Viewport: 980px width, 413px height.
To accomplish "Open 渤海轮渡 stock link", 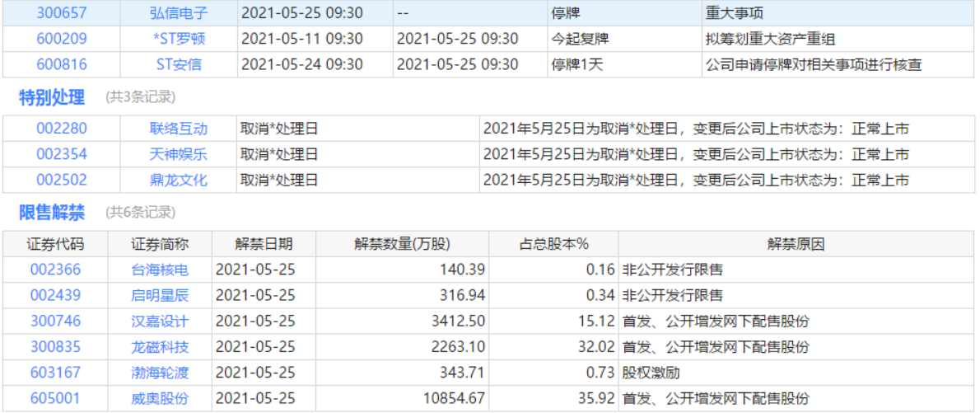I will 160,373.
